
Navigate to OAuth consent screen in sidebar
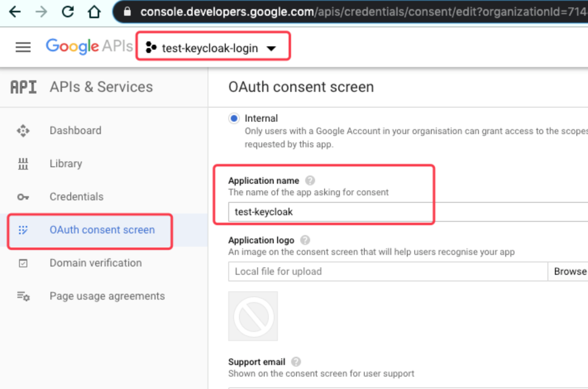(x=102, y=230)
